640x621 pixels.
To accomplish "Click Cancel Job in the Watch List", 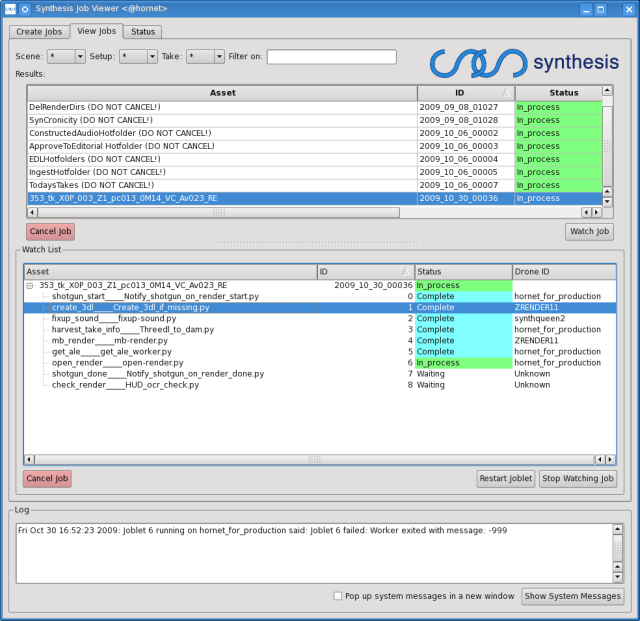I will [47, 479].
